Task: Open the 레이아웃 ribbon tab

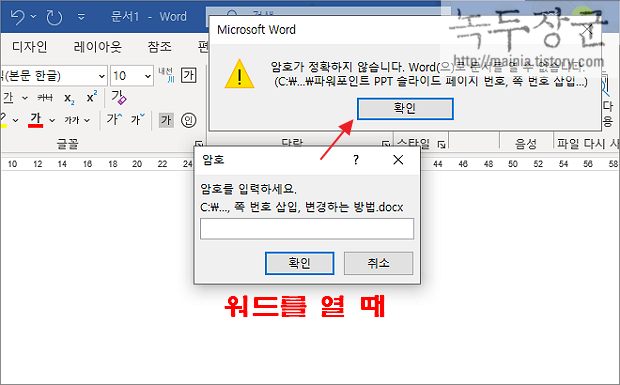Action: tap(97, 47)
